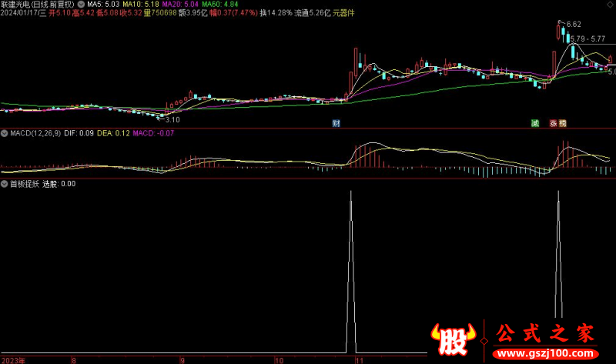Click the 首板捉妖 panel round icon
Screen dimensions: 616x364
[x=4, y=184]
